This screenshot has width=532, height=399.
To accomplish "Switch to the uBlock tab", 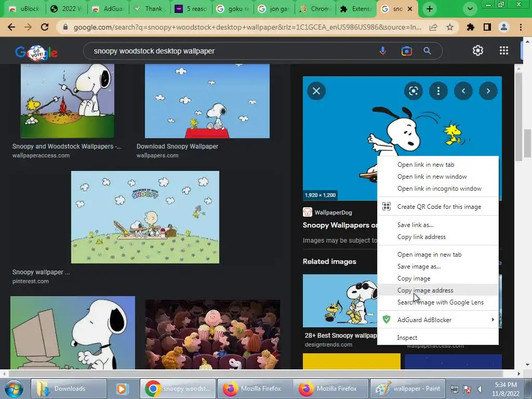I will point(24,9).
